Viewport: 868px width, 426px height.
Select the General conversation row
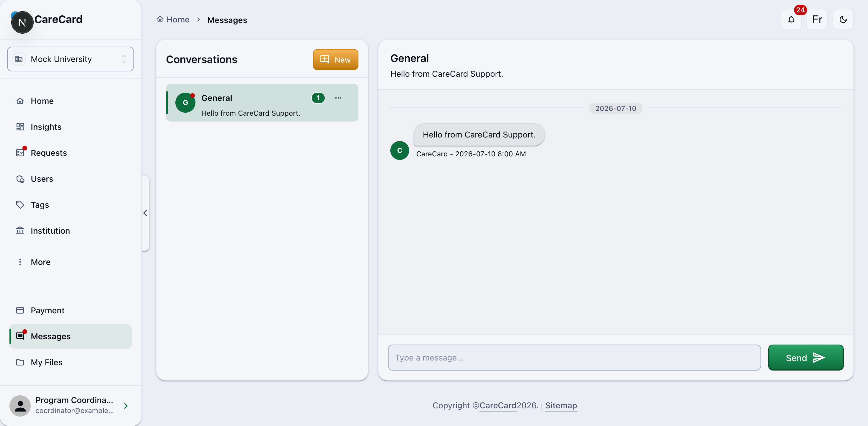point(262,103)
